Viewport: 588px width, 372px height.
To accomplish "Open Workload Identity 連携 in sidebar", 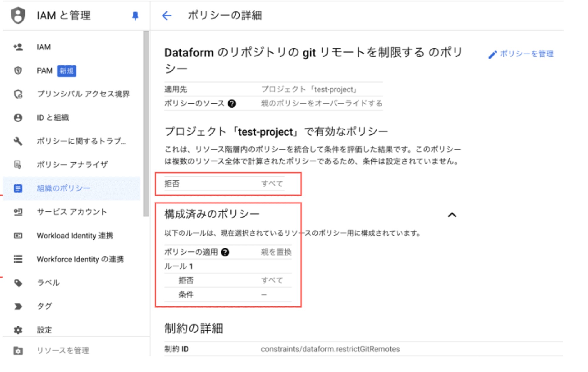I will 71,236.
